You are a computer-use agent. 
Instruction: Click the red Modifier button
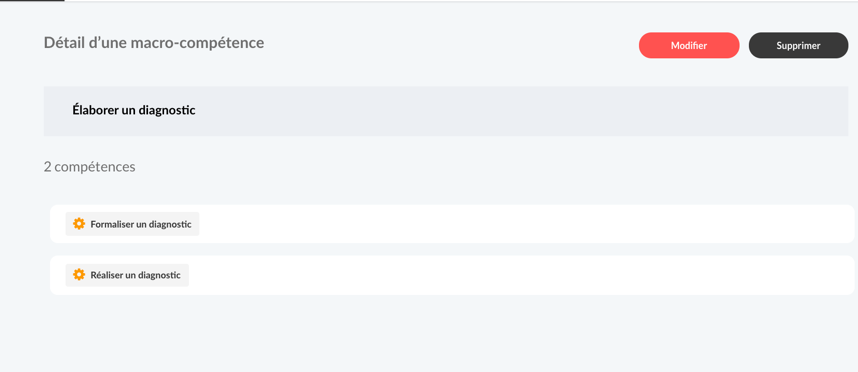click(689, 45)
